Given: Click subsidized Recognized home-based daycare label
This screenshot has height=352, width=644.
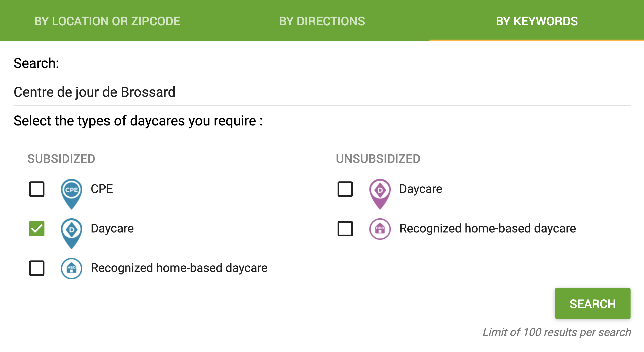Looking at the screenshot, I should tap(179, 268).
